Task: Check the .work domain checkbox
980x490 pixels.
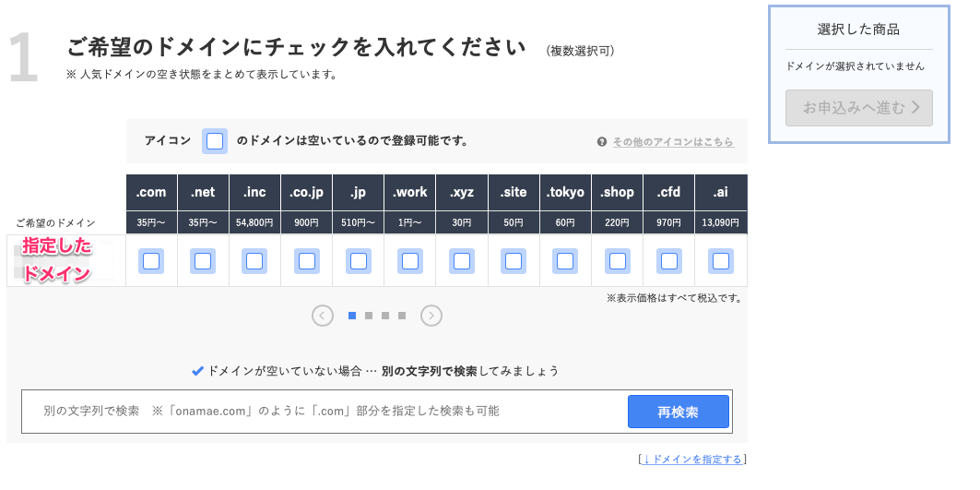Action: (410, 261)
